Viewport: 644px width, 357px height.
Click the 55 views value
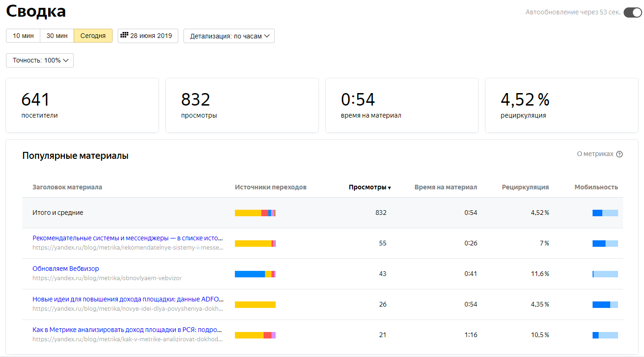[x=383, y=244]
